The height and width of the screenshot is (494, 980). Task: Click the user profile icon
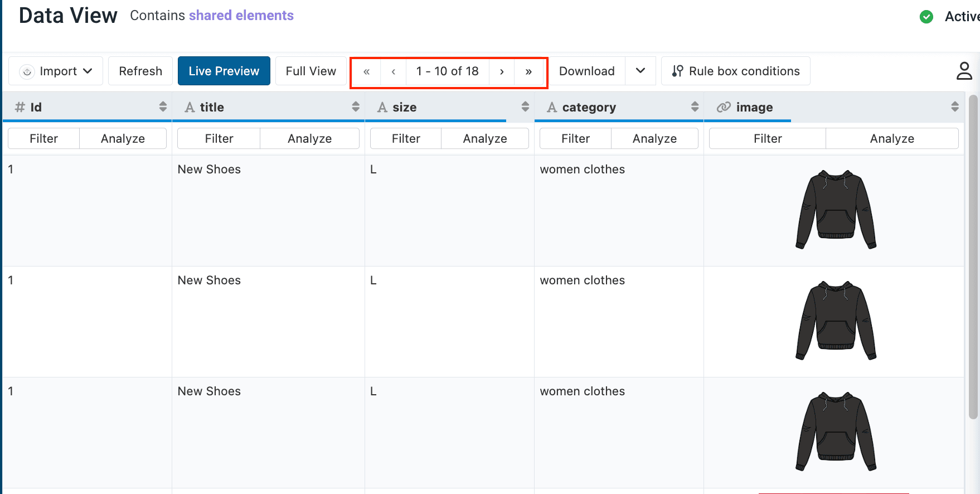[x=964, y=71]
